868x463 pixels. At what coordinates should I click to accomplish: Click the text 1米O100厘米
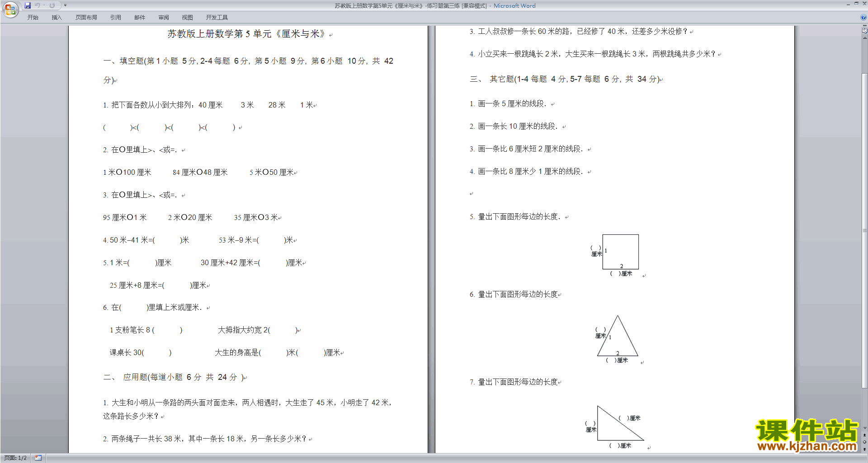coord(127,173)
